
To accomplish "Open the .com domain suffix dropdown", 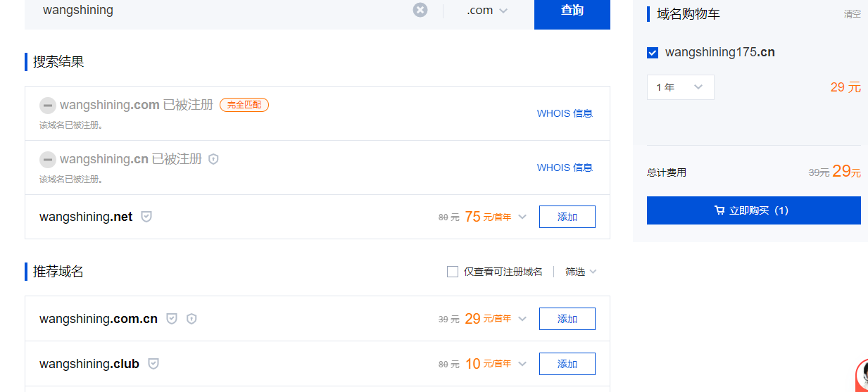I will [487, 11].
